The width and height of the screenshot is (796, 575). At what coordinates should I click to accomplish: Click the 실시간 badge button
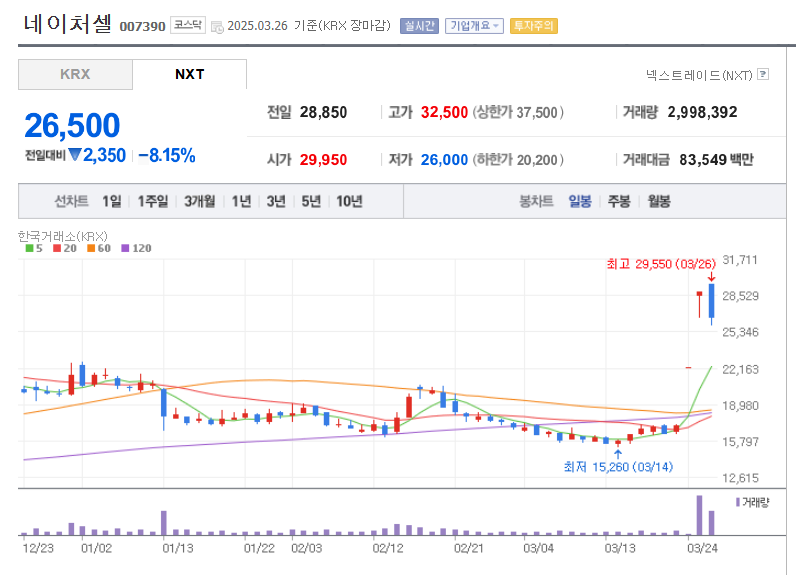tap(419, 26)
